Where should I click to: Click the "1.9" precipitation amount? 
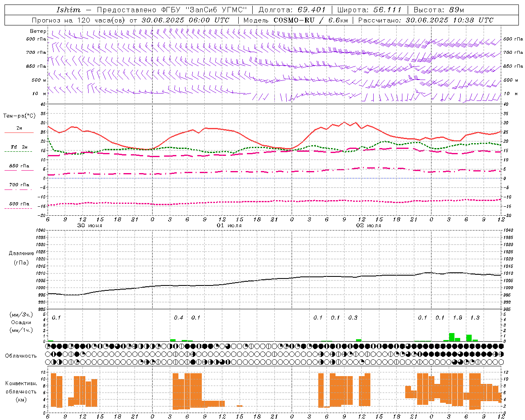pyautogui.click(x=457, y=317)
